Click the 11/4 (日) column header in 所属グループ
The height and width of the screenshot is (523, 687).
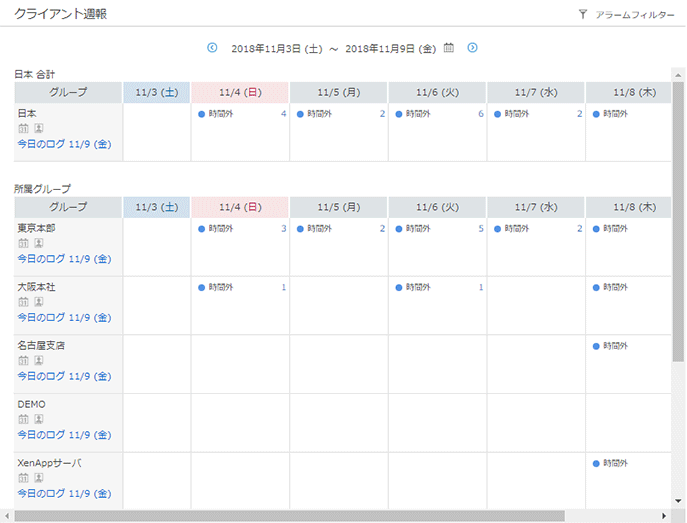[239, 208]
